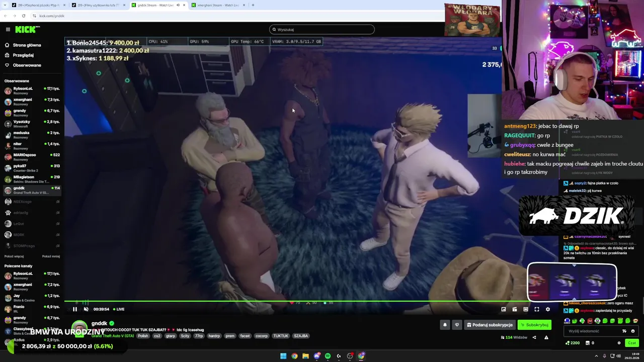Open video player settings gear

[548, 309]
